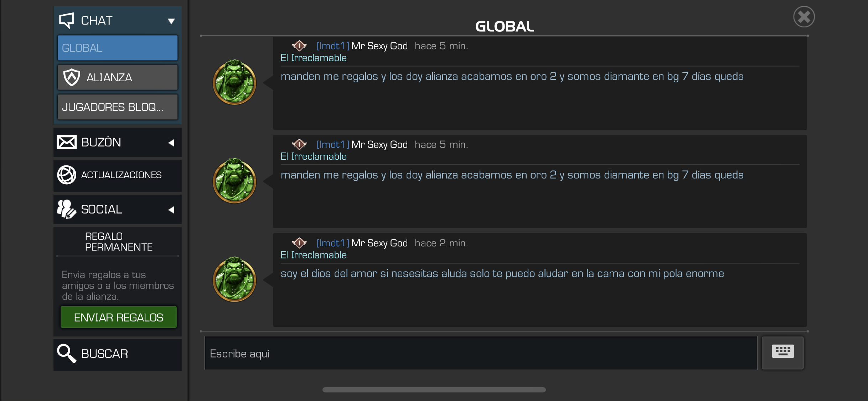Click the Buzón envelope icon
The width and height of the screenshot is (868, 401).
coord(67,142)
